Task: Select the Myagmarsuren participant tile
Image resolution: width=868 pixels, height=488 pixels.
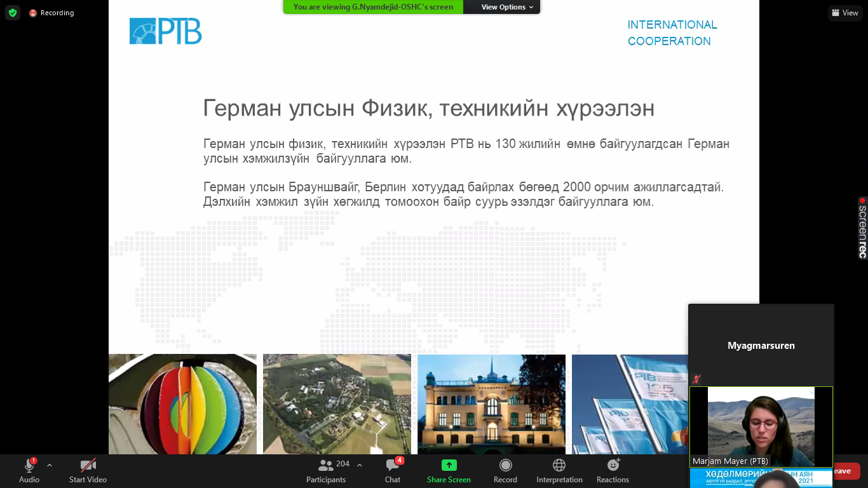Action: click(761, 345)
